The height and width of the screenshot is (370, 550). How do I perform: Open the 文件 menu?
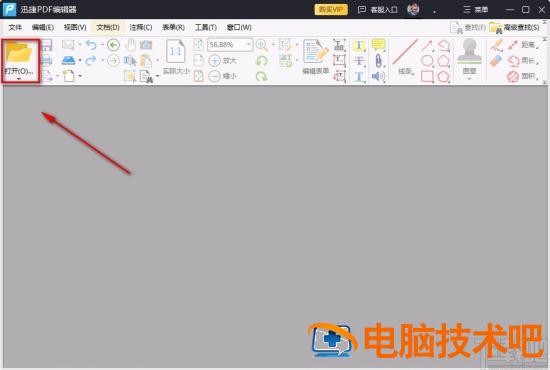click(x=15, y=27)
